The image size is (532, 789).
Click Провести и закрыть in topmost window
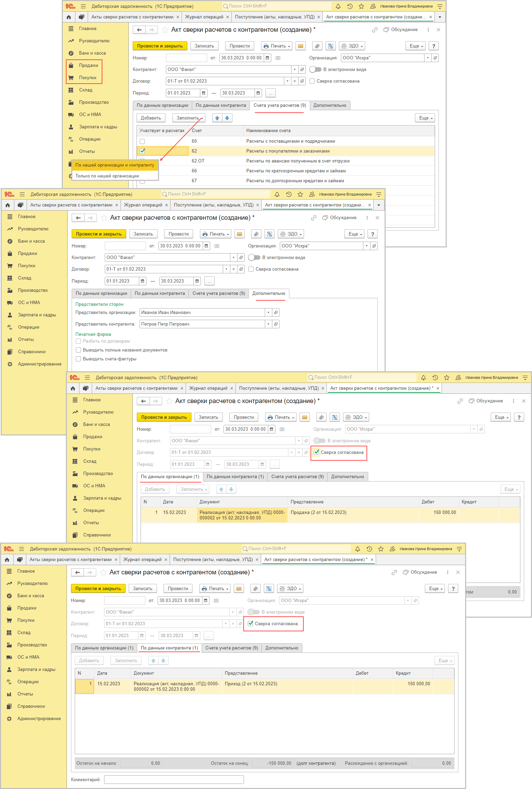(x=160, y=46)
